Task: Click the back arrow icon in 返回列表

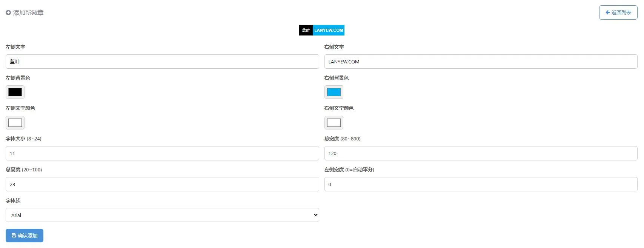Action: click(607, 12)
